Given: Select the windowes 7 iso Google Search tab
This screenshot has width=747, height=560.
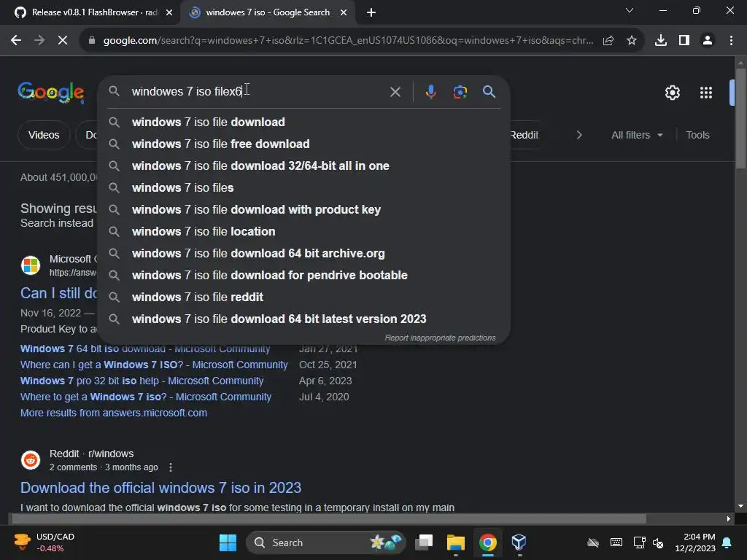Looking at the screenshot, I should [267, 12].
